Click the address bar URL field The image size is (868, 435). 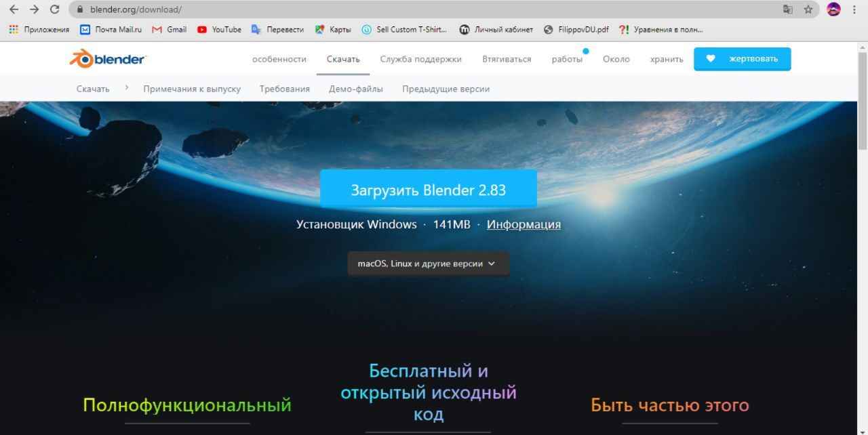tap(434, 9)
